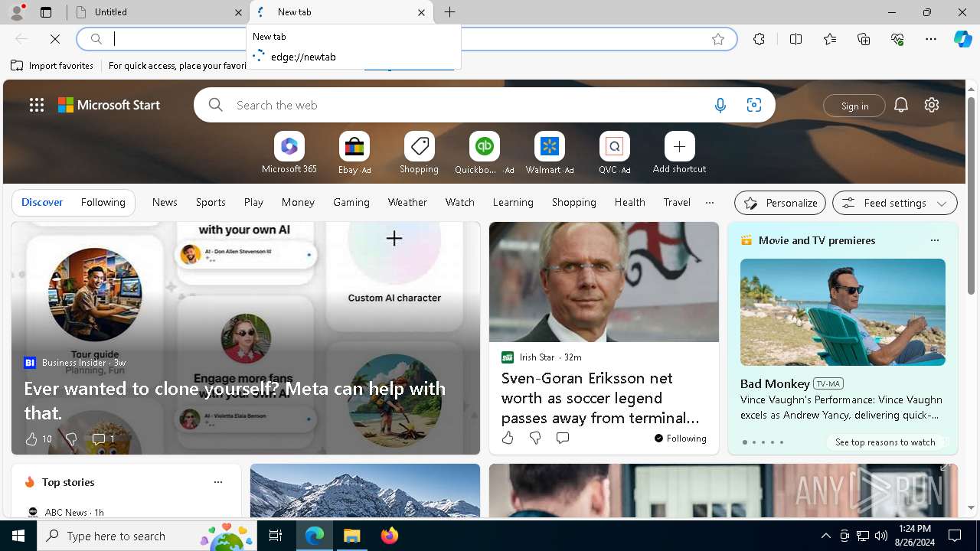Open a new tab with plus
The width and height of the screenshot is (980, 551).
pos(450,12)
